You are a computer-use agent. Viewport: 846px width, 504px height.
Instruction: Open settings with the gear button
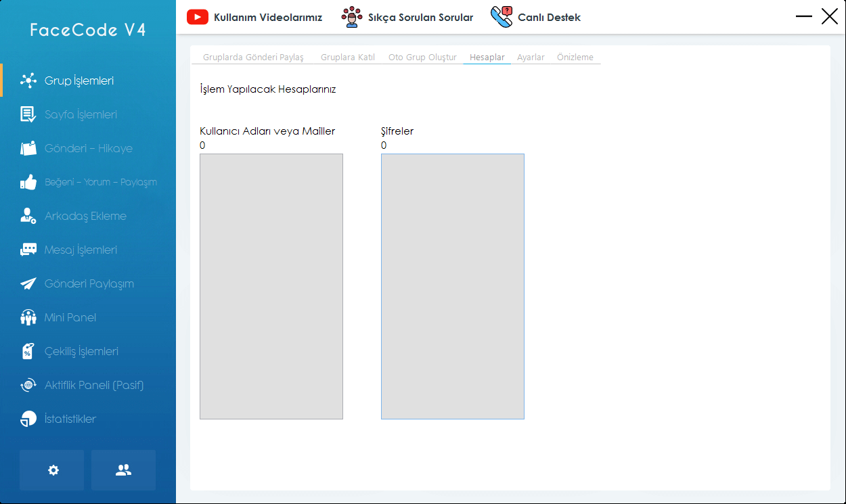coord(52,470)
